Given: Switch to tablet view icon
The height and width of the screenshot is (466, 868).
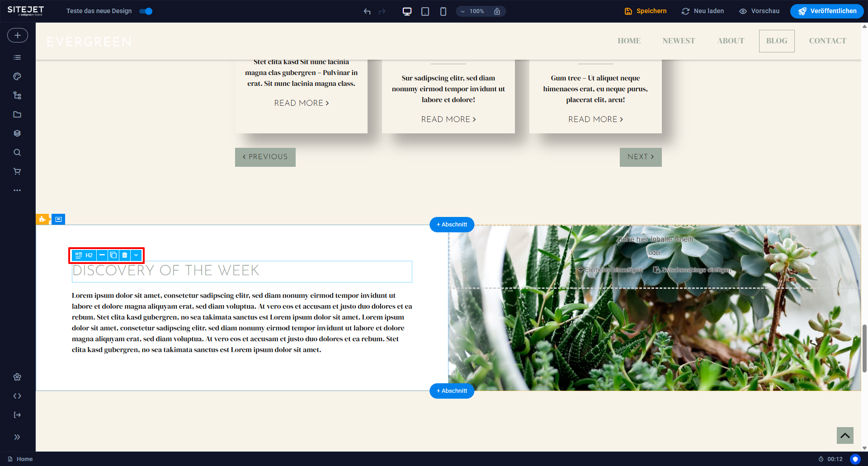Looking at the screenshot, I should (425, 11).
